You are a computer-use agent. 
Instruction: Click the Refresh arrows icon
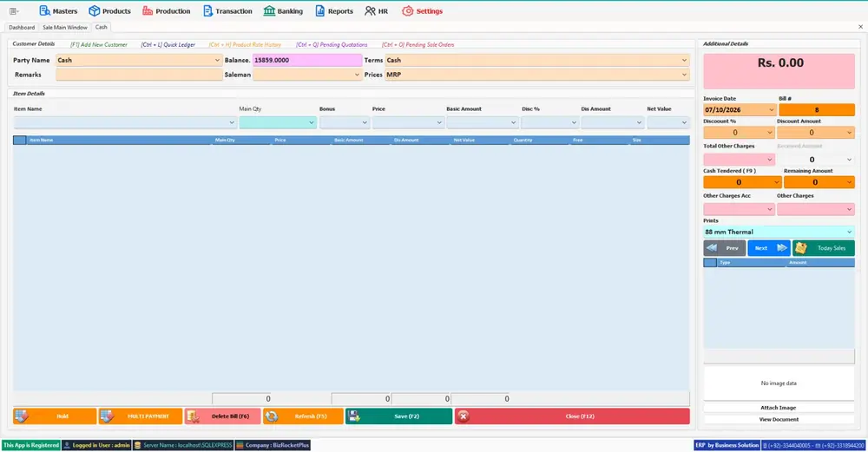coord(271,416)
